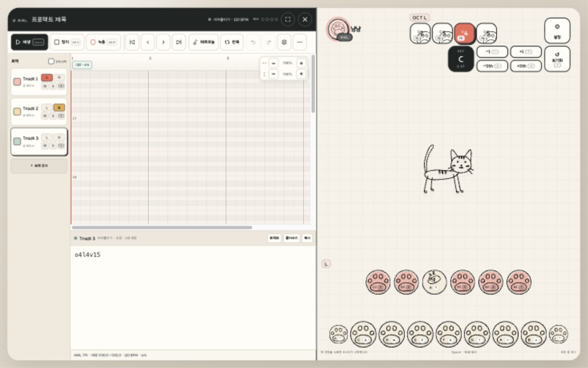
Task: Click the piano roll horizontal scrollbar
Action: pyautogui.click(x=162, y=227)
